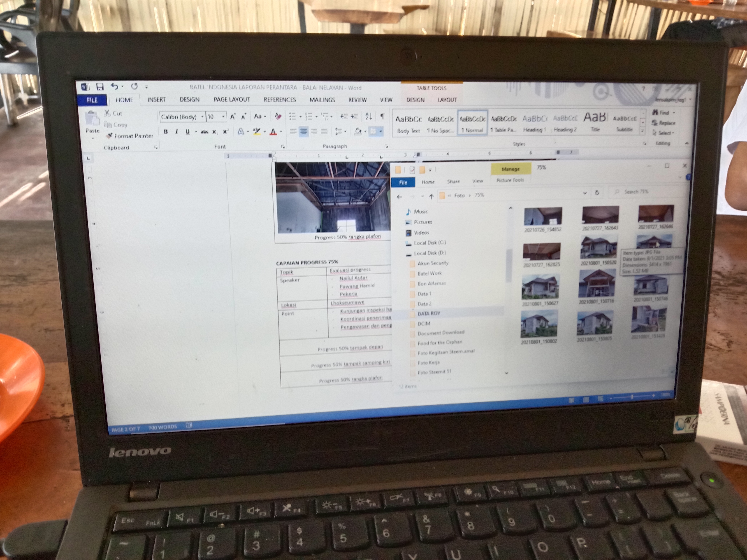Click the font color red A swatch
This screenshot has height=560, width=747.
pyautogui.click(x=273, y=132)
